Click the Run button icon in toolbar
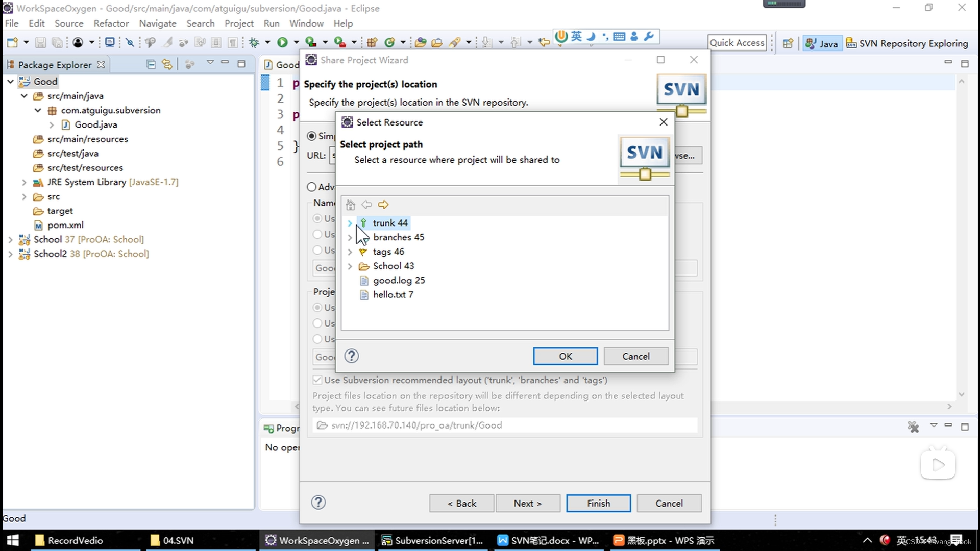The width and height of the screenshot is (980, 551). [282, 42]
